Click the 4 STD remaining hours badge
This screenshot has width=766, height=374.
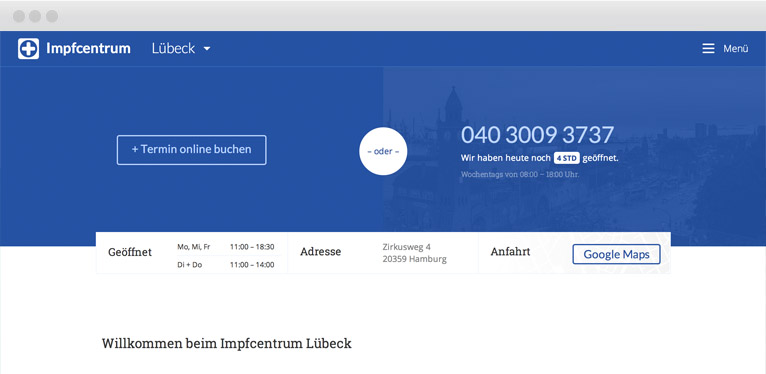[x=567, y=159]
